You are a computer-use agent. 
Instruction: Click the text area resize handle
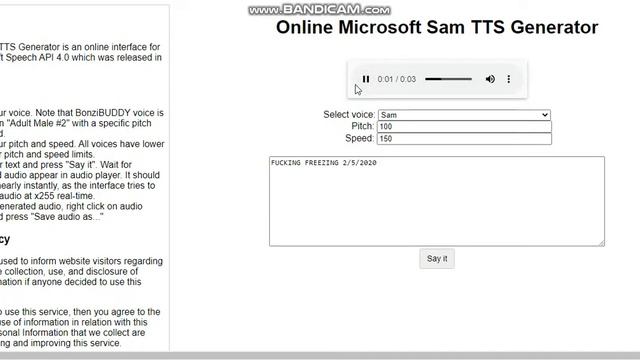click(x=602, y=243)
